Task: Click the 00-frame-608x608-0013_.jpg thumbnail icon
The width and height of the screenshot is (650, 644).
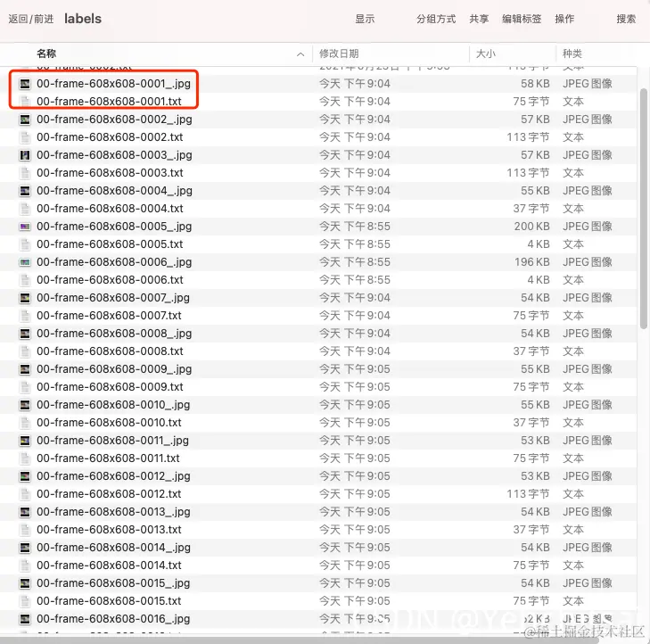Action: coord(25,512)
